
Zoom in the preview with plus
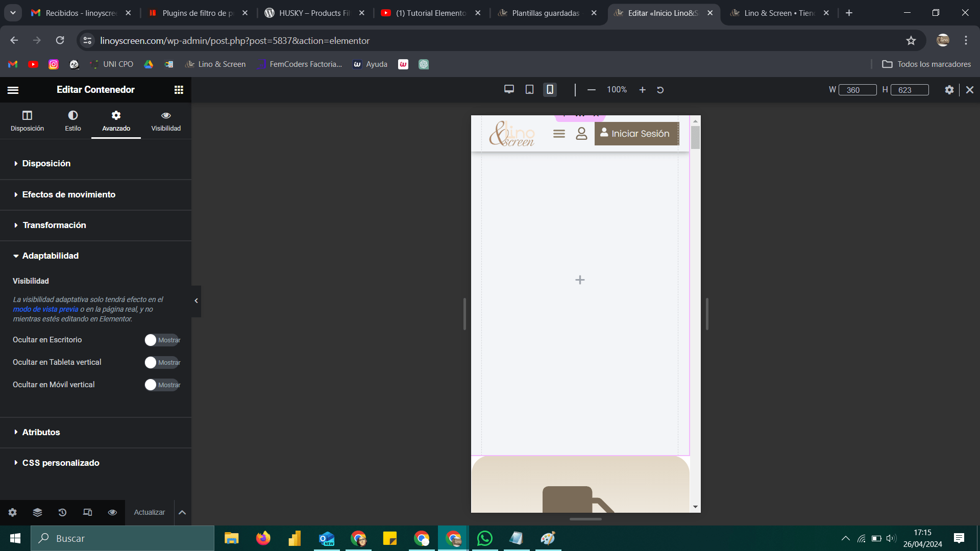(643, 90)
